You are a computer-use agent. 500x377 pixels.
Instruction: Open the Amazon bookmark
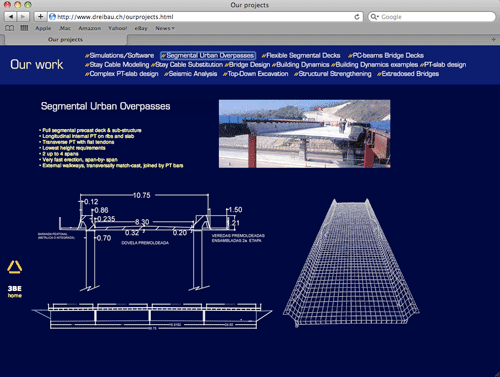(89, 28)
